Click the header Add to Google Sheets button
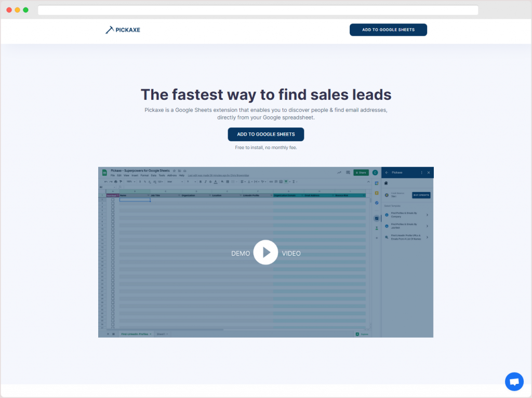Viewport: 532px width, 398px height. (388, 30)
